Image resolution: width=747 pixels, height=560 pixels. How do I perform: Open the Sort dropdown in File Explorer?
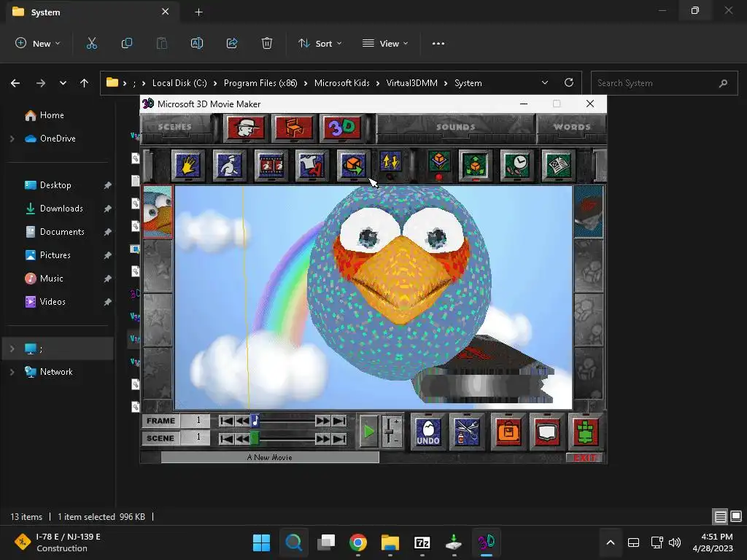[x=320, y=43]
